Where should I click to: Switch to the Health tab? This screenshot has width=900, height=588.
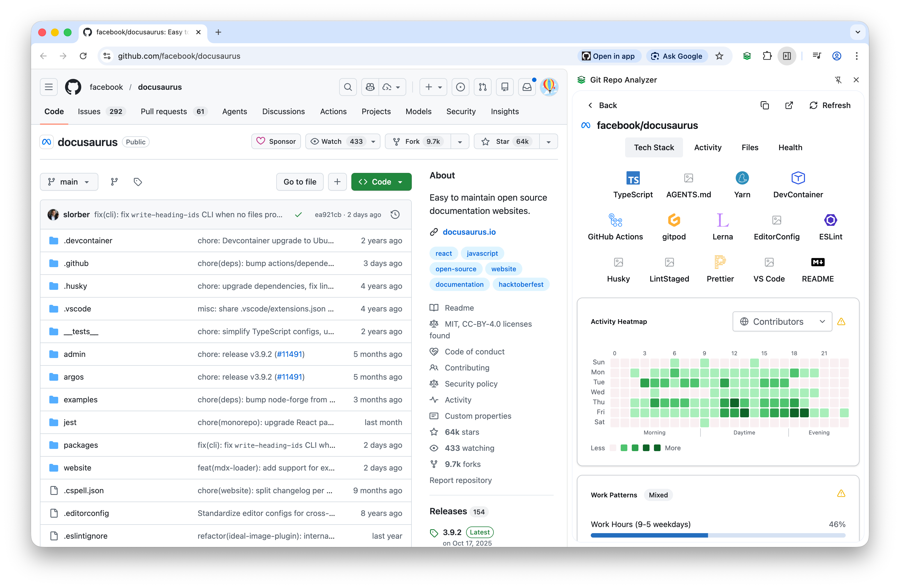tap(790, 147)
